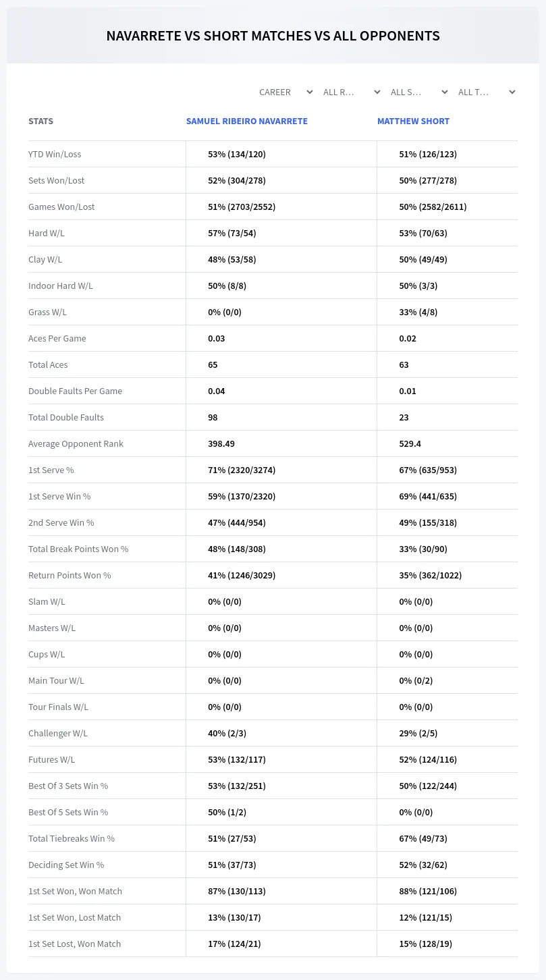Screen dimensions: 546x980
Task: Click the Deciding Set Win % label
Action: (66, 865)
